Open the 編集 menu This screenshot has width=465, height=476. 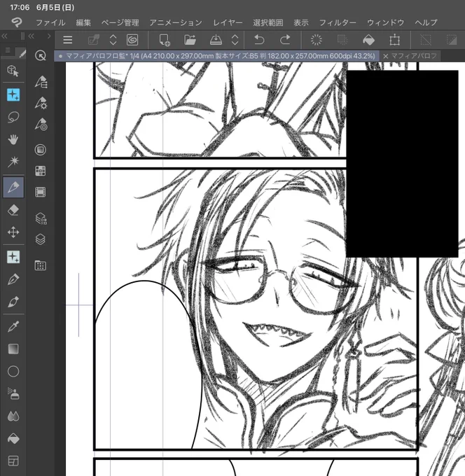pyautogui.click(x=83, y=22)
